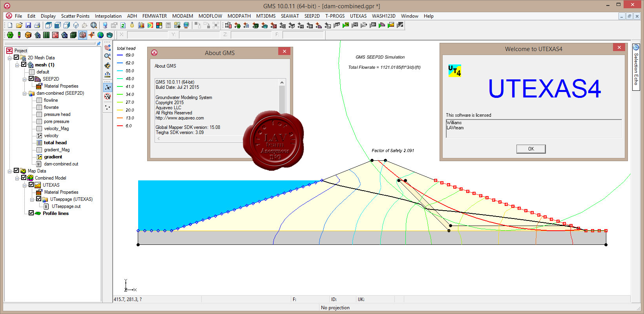
Task: Open the Selection Echo side panel
Action: (636, 67)
